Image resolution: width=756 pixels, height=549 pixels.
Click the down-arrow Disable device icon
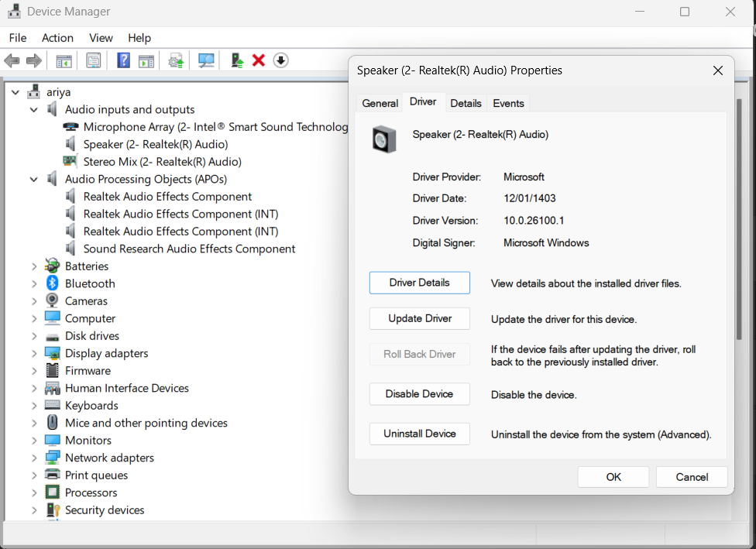pyautogui.click(x=281, y=60)
